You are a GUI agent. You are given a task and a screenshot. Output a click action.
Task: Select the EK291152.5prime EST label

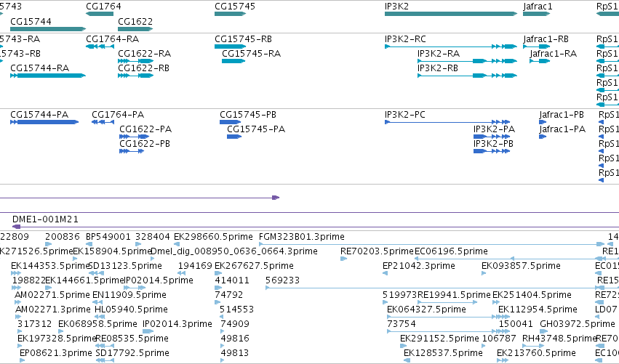[x=439, y=339]
